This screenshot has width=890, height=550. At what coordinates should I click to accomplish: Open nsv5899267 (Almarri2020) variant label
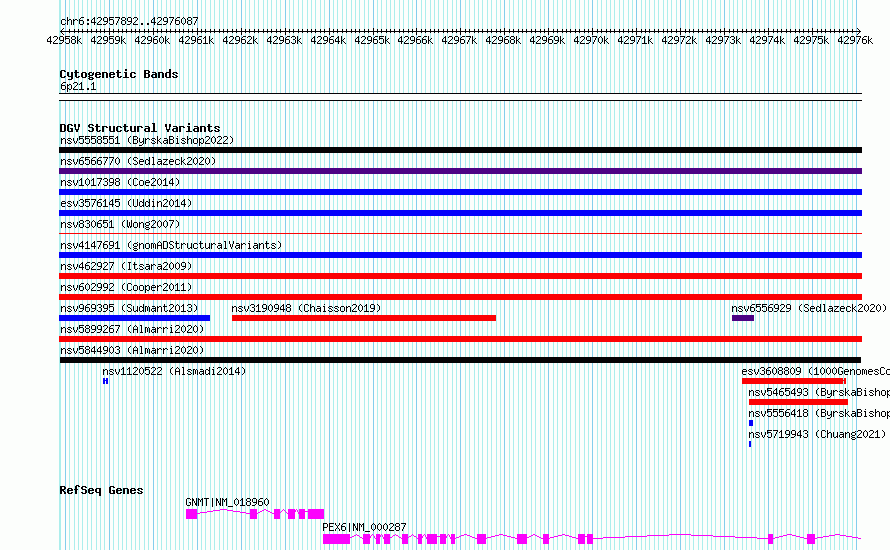(x=132, y=329)
